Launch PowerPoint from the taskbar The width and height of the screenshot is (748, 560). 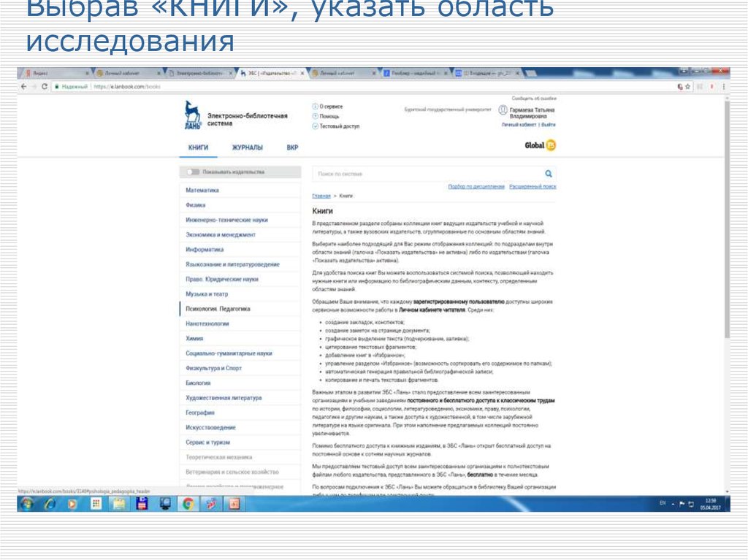(x=234, y=505)
